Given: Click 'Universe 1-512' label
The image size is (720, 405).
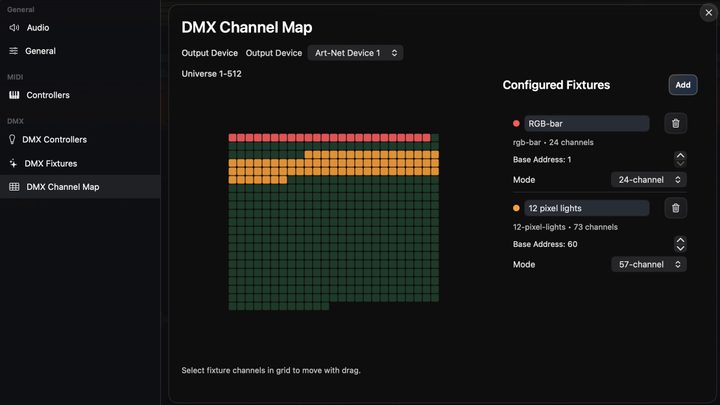Looking at the screenshot, I should click(211, 74).
